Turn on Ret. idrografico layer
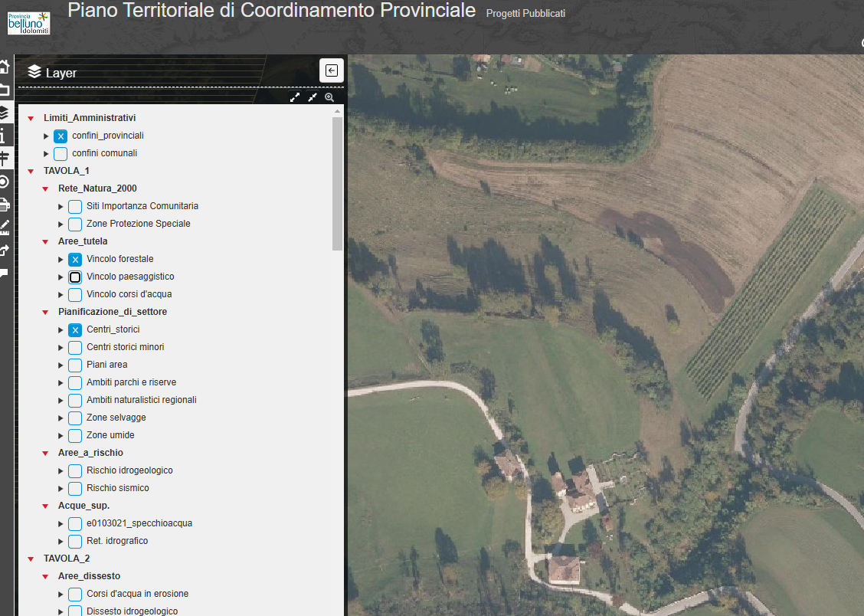Viewport: 864px width, 616px height. tap(75, 542)
